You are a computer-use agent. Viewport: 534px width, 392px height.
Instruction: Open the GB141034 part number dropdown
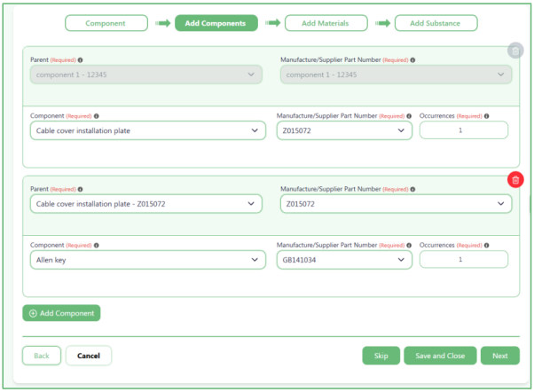point(344,260)
